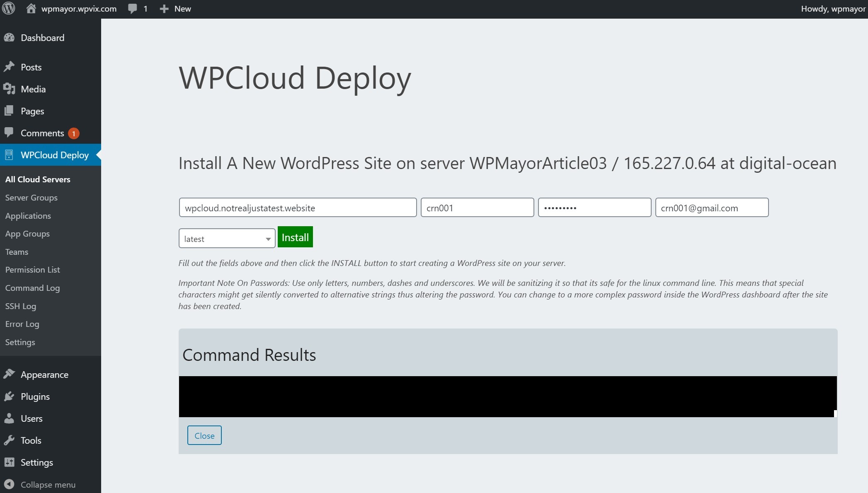Viewport: 868px width, 493px height.
Task: Focus the domain field wpcloud.notrealjustatest.website
Action: coord(298,208)
